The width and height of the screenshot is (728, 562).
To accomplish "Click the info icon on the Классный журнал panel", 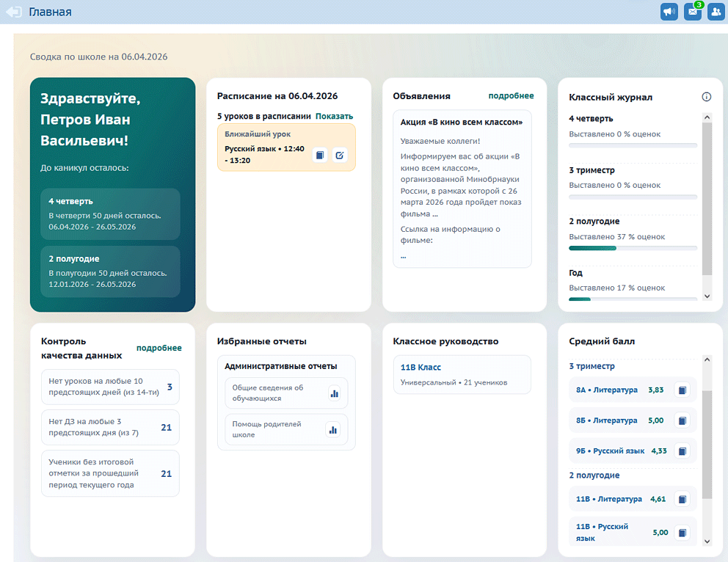I will (706, 96).
